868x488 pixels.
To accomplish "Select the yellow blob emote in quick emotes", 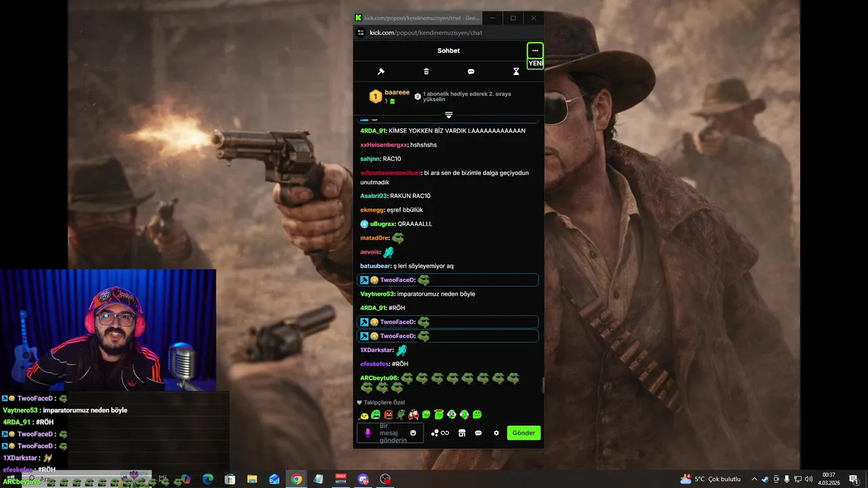I will pos(364,415).
